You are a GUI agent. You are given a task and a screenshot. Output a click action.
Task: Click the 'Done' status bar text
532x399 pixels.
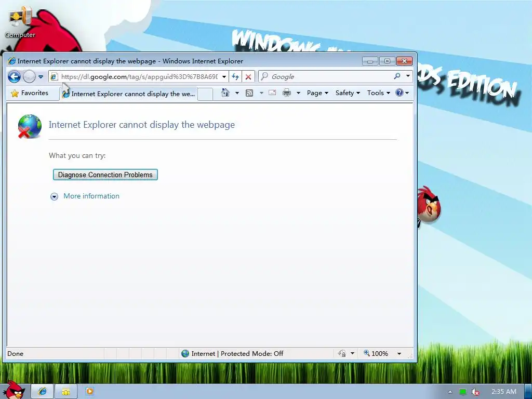click(15, 353)
